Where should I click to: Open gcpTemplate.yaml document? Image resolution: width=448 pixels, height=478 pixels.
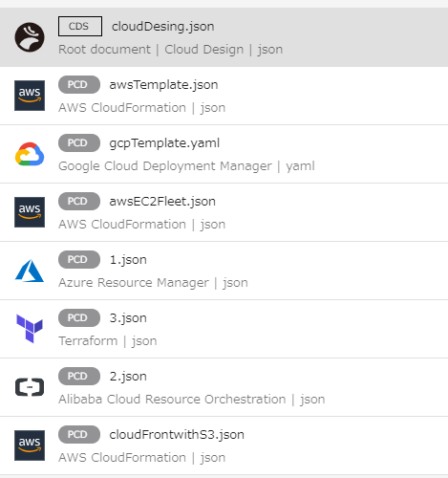point(164,143)
